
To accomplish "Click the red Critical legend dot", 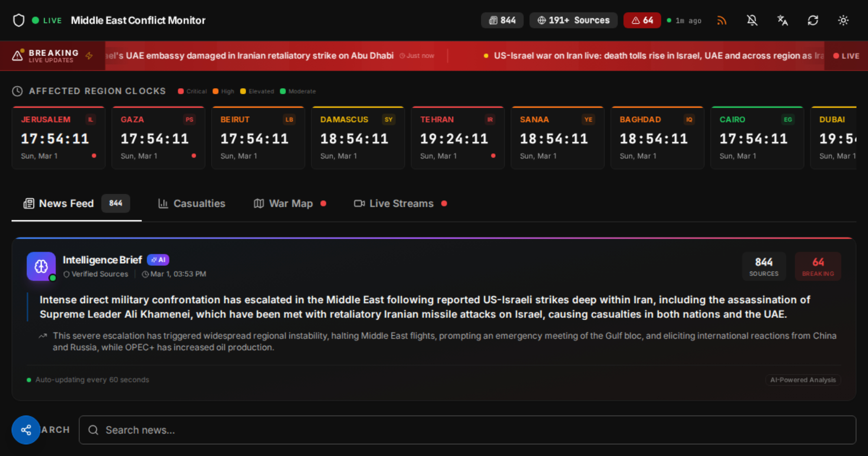I will [x=181, y=91].
